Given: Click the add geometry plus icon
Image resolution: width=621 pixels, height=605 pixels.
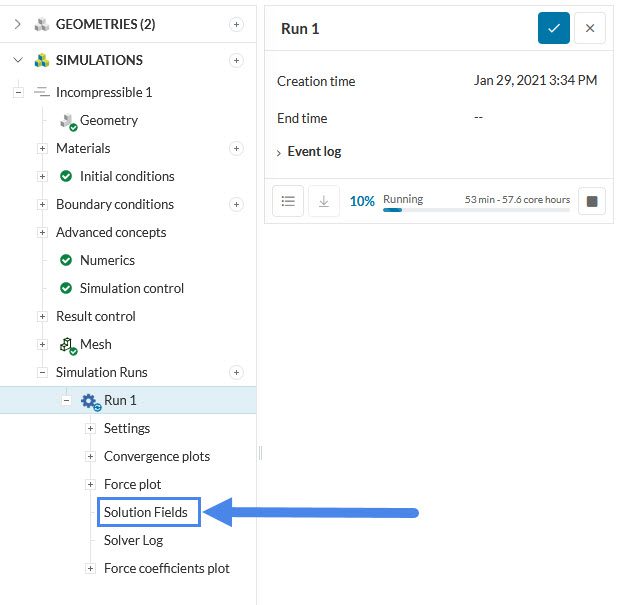Looking at the screenshot, I should tap(236, 24).
